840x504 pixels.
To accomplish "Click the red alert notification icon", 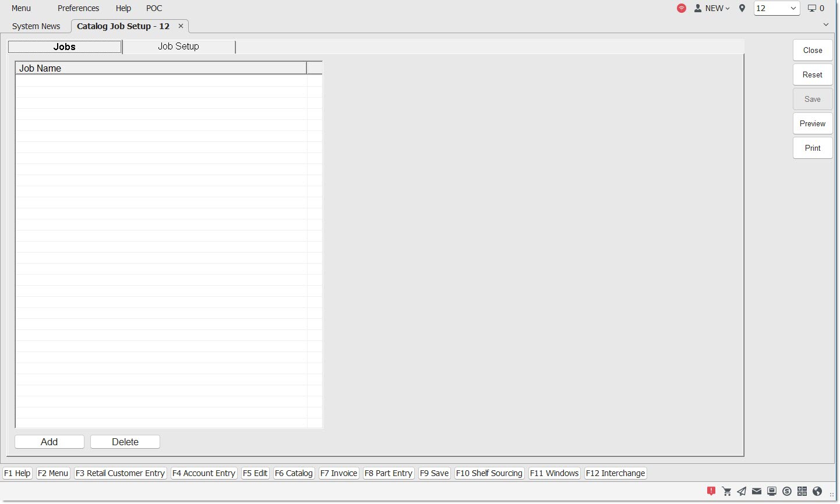I will [x=711, y=491].
